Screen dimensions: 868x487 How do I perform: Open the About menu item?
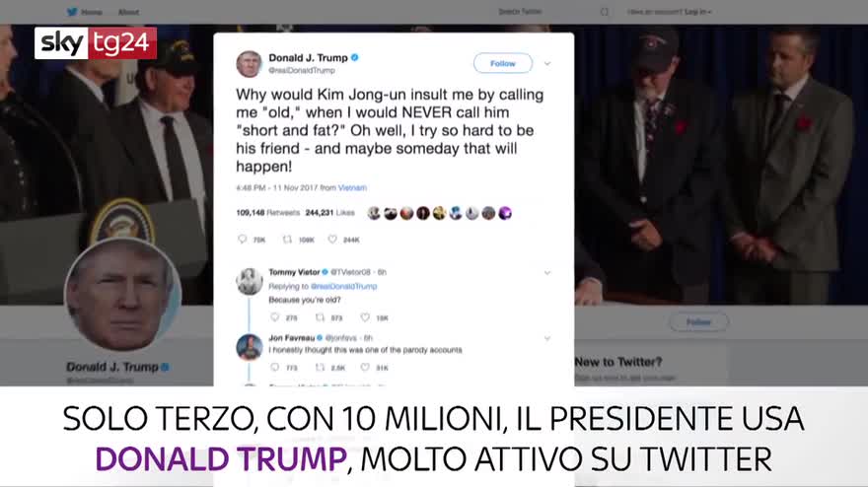pos(128,12)
